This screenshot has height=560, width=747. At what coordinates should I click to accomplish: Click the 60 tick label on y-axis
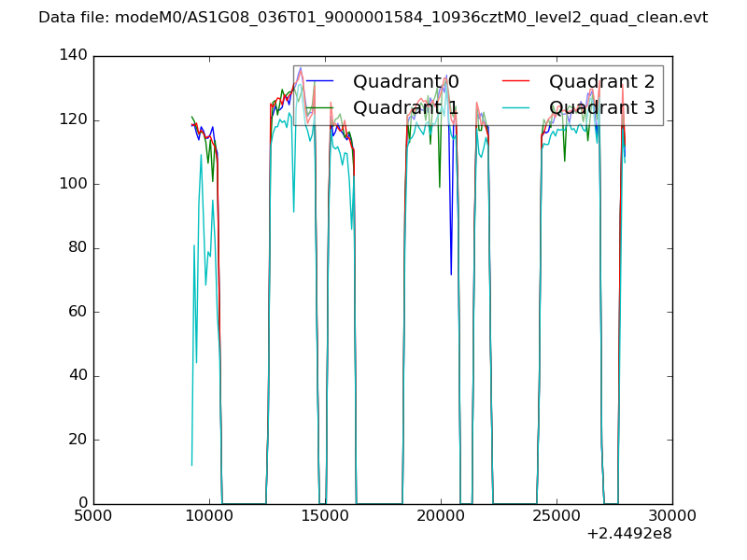coord(77,312)
